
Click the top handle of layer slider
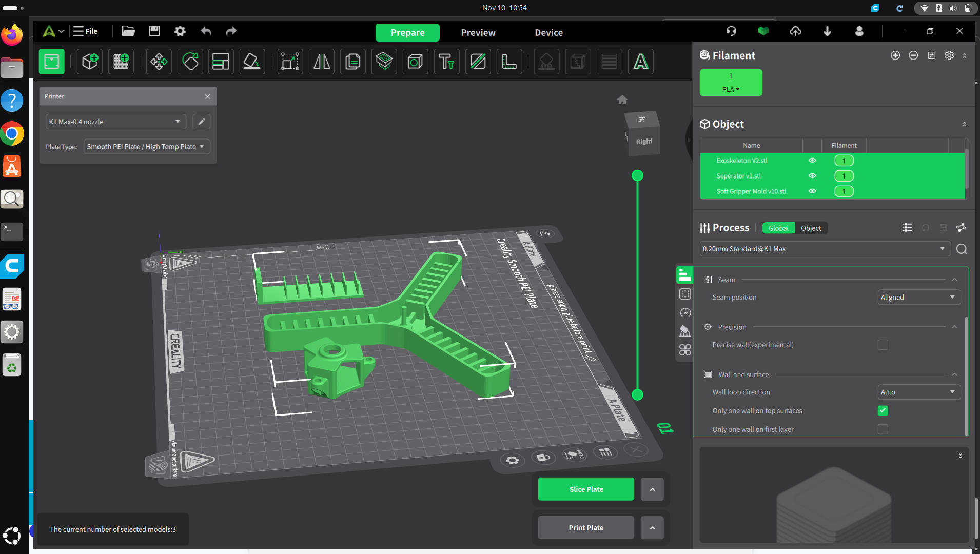coord(637,176)
